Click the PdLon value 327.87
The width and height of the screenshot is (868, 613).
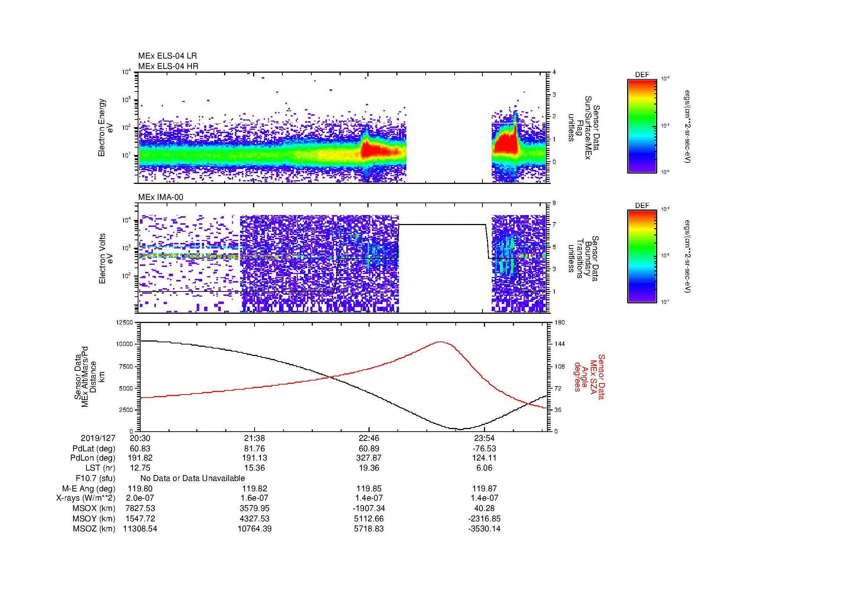pyautogui.click(x=369, y=458)
